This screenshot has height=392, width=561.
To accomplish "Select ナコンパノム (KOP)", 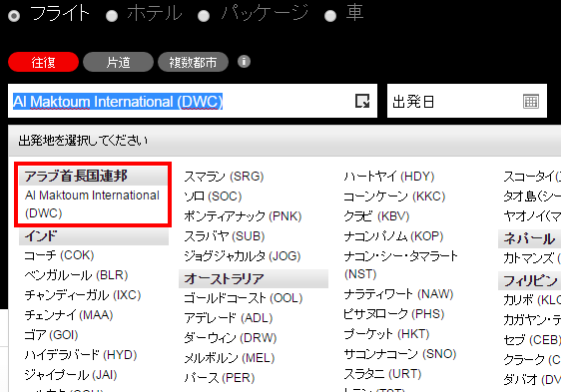I will 393,236.
